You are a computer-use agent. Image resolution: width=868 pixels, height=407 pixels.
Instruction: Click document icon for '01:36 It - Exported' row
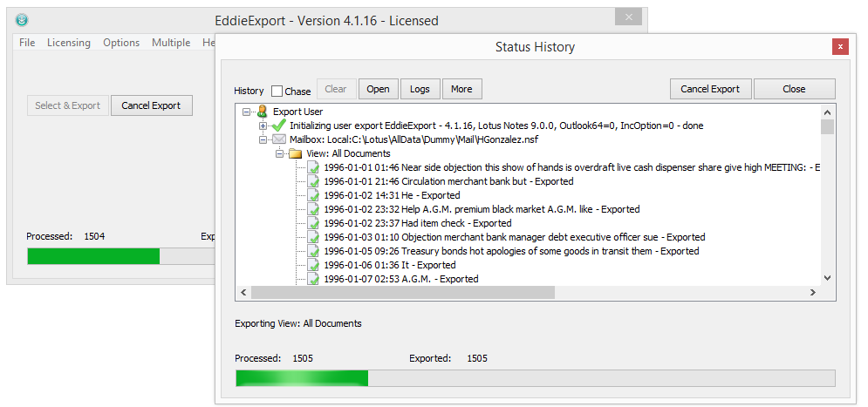click(313, 265)
